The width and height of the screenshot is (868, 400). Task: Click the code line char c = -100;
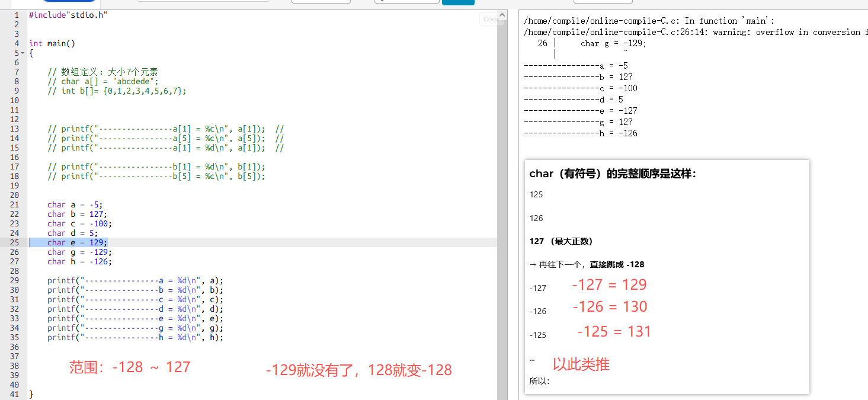[80, 223]
